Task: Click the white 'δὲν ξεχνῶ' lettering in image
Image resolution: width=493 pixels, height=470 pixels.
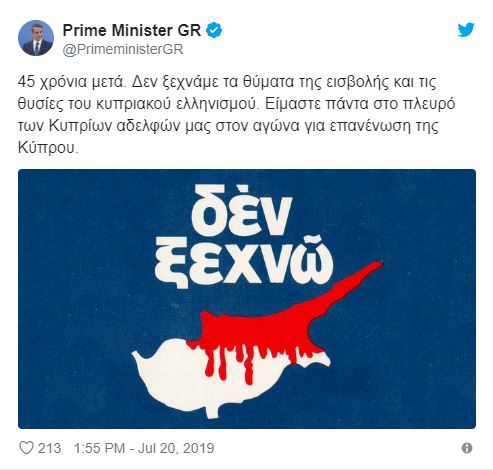Action: (x=243, y=235)
